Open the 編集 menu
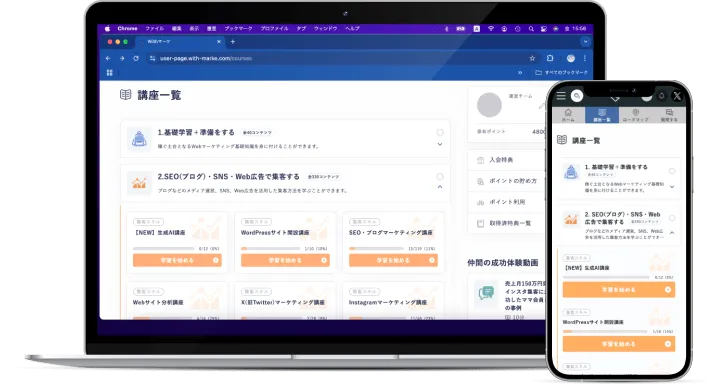This screenshot has width=724, height=384. 176,29
